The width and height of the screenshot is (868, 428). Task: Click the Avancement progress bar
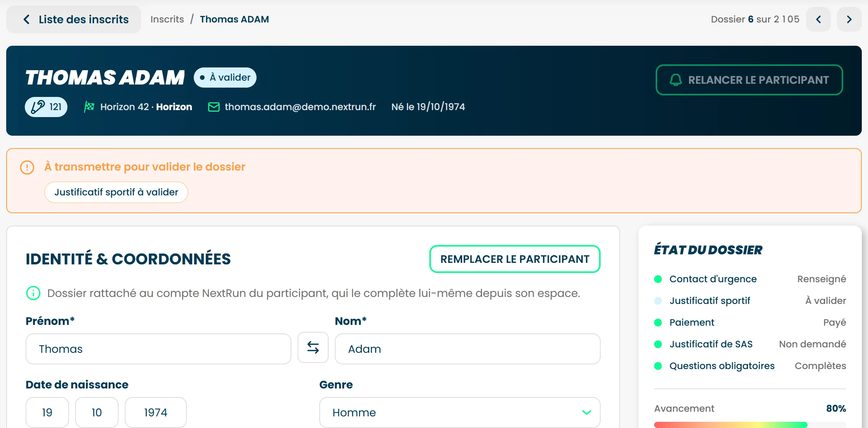pos(750,425)
